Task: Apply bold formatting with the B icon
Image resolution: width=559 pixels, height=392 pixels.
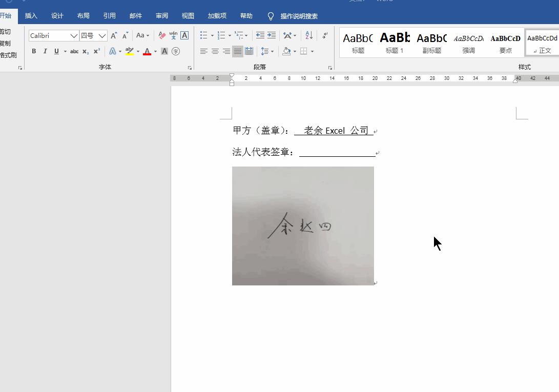Action: pos(34,51)
